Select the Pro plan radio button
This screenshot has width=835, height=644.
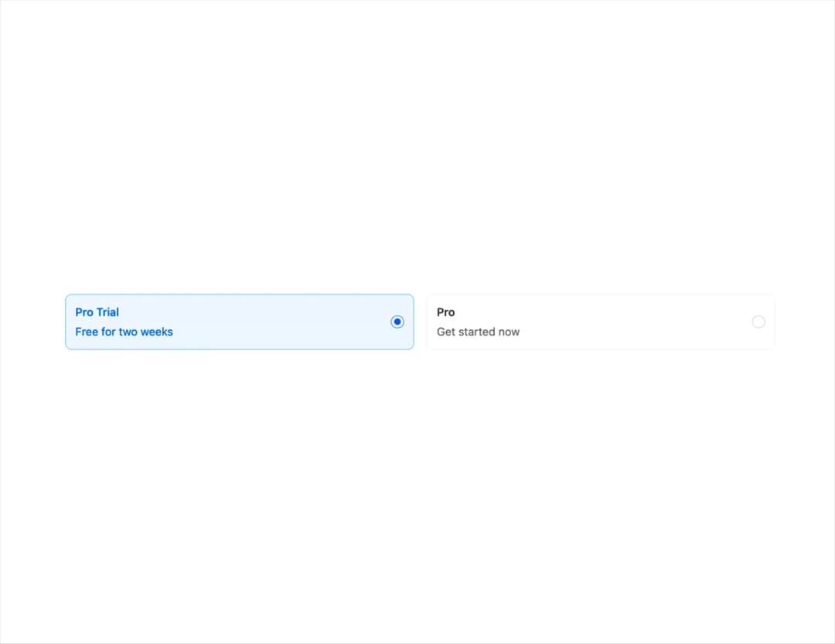[758, 322]
